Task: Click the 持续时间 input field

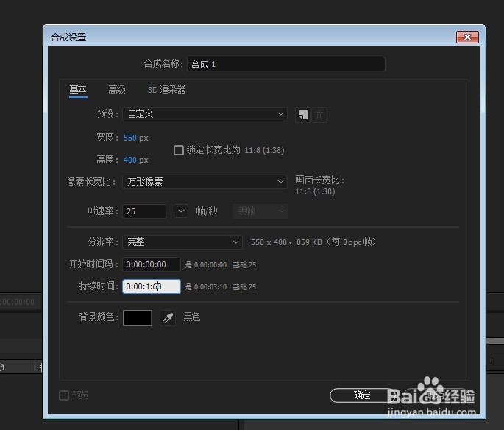Action: coord(152,286)
